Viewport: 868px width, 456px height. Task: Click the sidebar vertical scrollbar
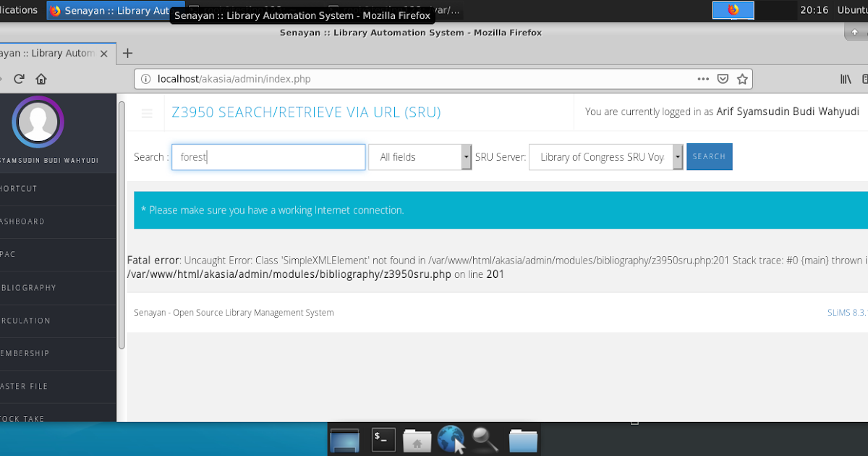pos(122,224)
